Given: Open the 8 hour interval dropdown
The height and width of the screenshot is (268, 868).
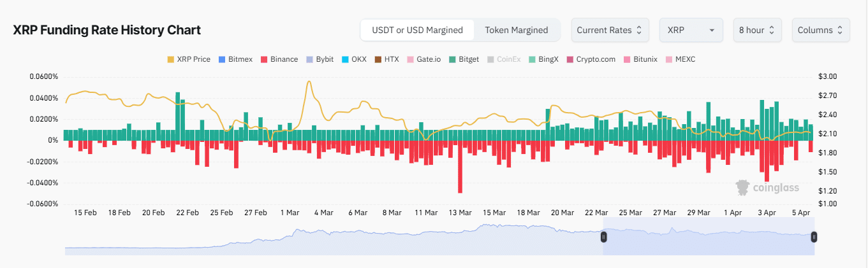Looking at the screenshot, I should pyautogui.click(x=757, y=30).
